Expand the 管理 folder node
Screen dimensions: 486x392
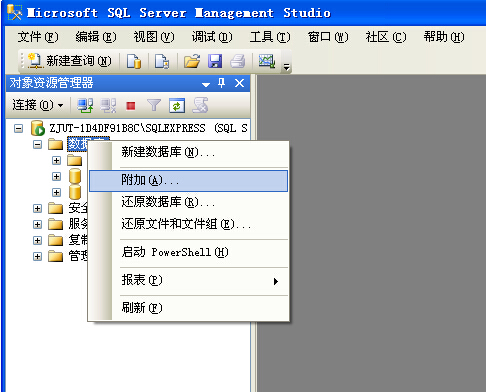tap(37, 256)
